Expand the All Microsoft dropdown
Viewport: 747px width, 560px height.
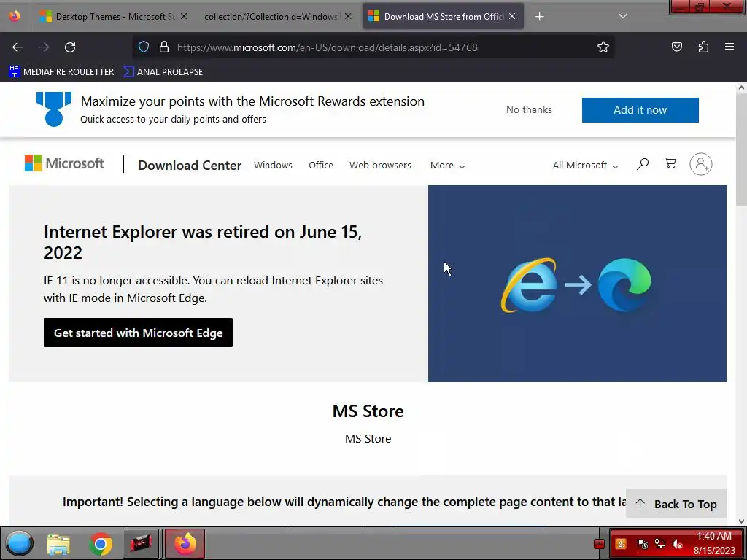pyautogui.click(x=586, y=166)
